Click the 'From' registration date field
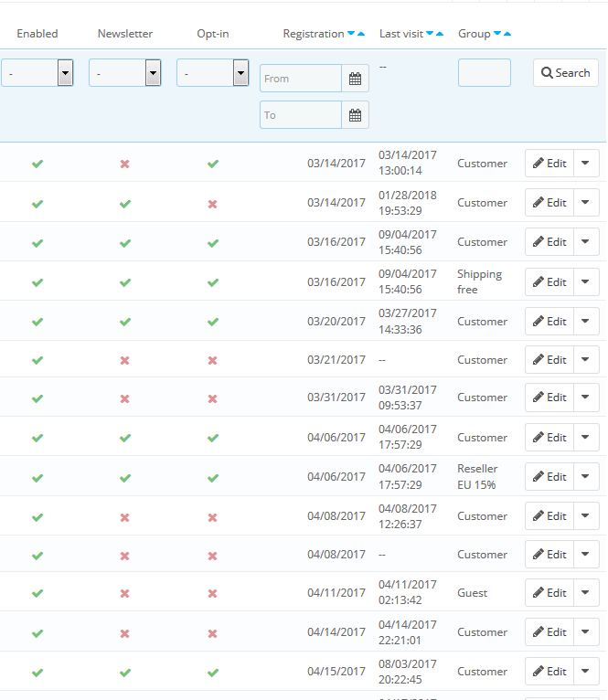 (x=301, y=79)
